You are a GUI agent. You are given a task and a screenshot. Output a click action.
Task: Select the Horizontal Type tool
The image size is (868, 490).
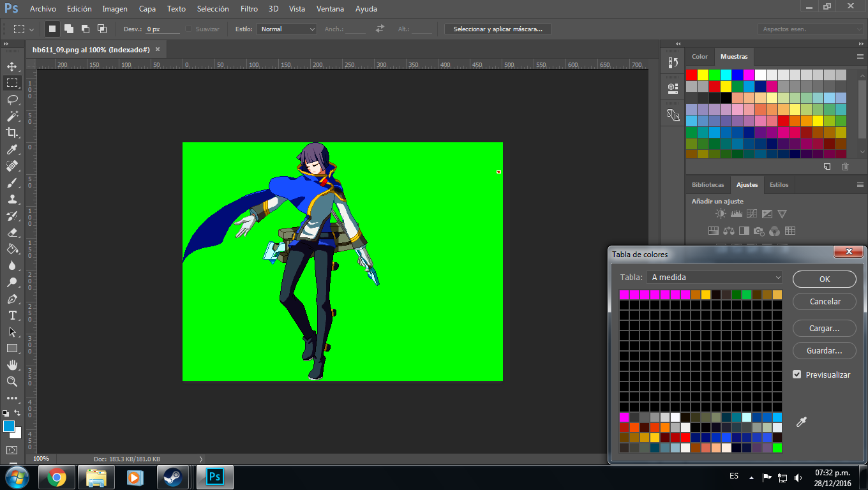click(x=12, y=315)
